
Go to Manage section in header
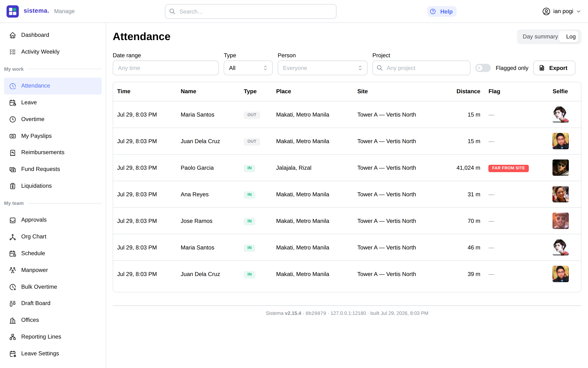[x=64, y=11]
